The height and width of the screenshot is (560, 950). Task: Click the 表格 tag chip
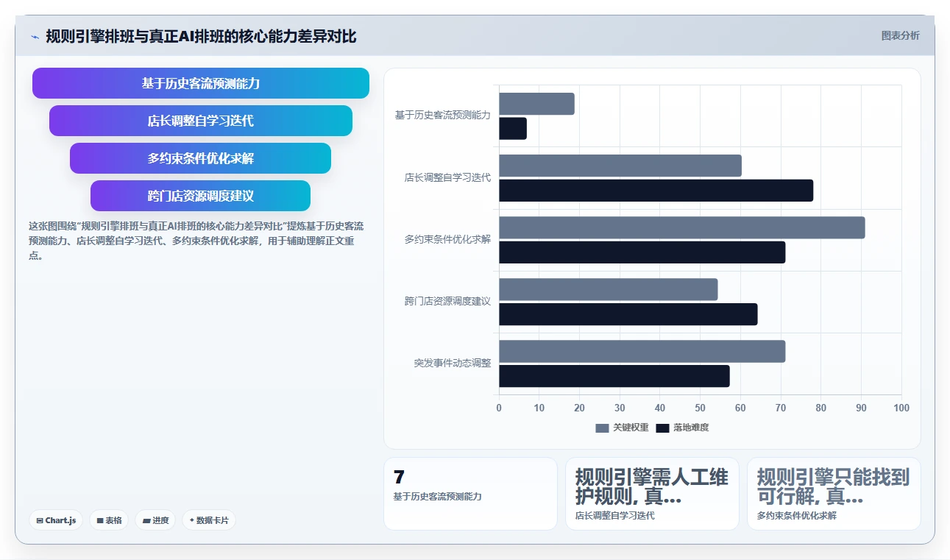pos(109,520)
